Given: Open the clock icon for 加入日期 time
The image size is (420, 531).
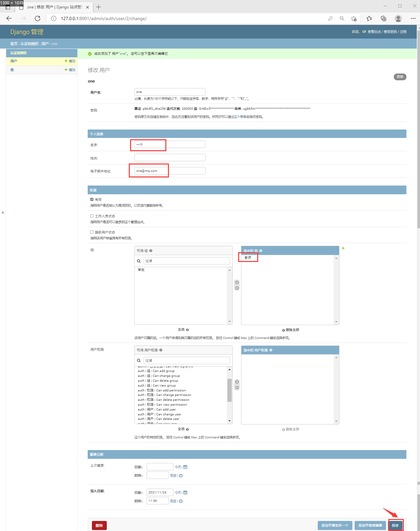Looking at the screenshot, I should pyautogui.click(x=181, y=501).
